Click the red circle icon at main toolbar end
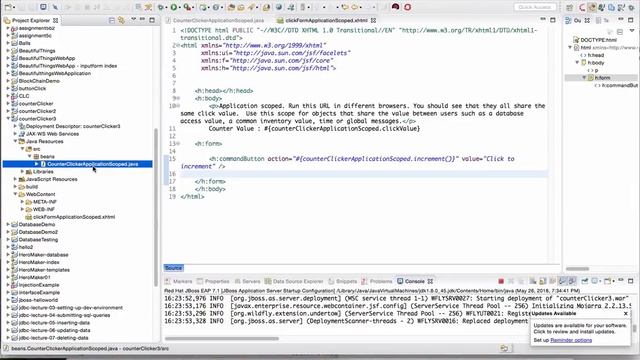Image resolution: width=640 pixels, height=360 pixels. [x=407, y=7]
